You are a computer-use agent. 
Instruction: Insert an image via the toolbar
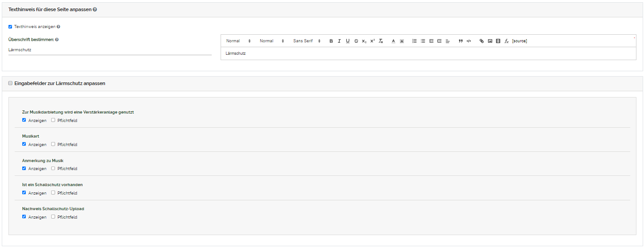[490, 41]
